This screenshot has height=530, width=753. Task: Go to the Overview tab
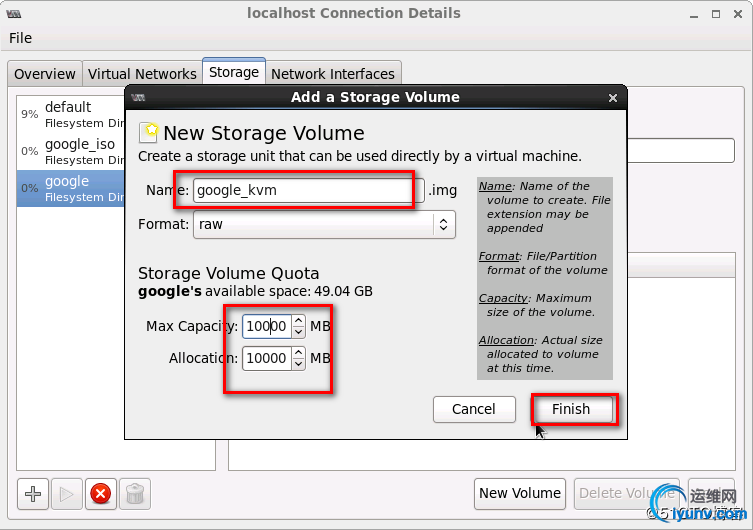click(x=45, y=74)
